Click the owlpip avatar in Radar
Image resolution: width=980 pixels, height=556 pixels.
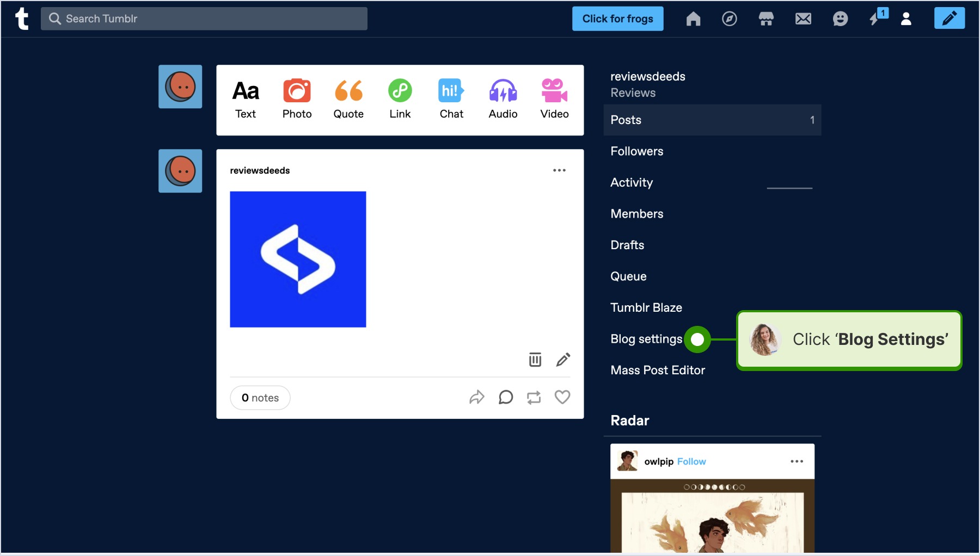628,461
